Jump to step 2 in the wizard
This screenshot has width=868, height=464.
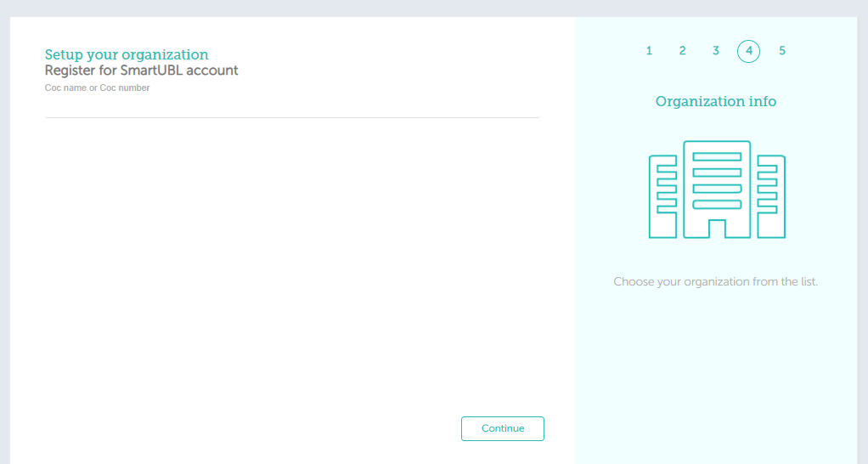coord(682,51)
